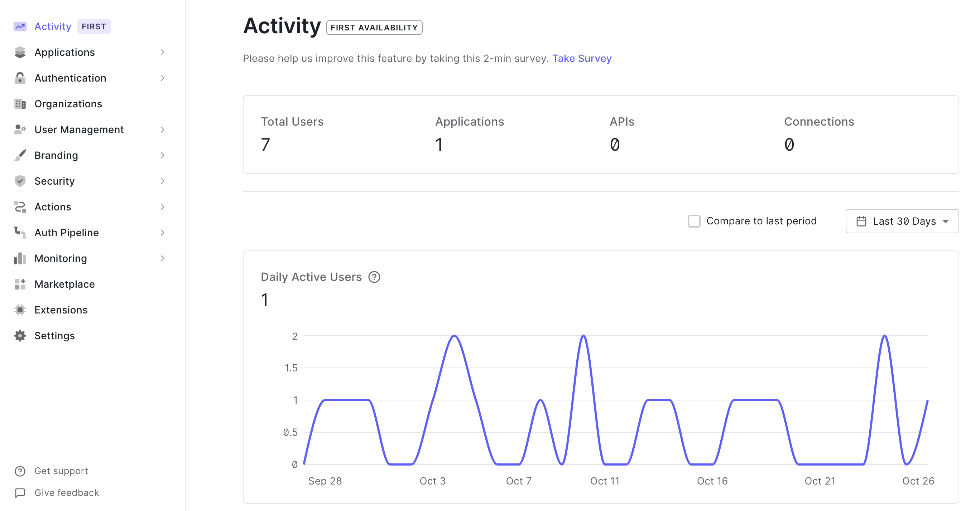This screenshot has width=980, height=511.
Task: Expand the Auth Pipeline chevron
Action: coord(163,233)
